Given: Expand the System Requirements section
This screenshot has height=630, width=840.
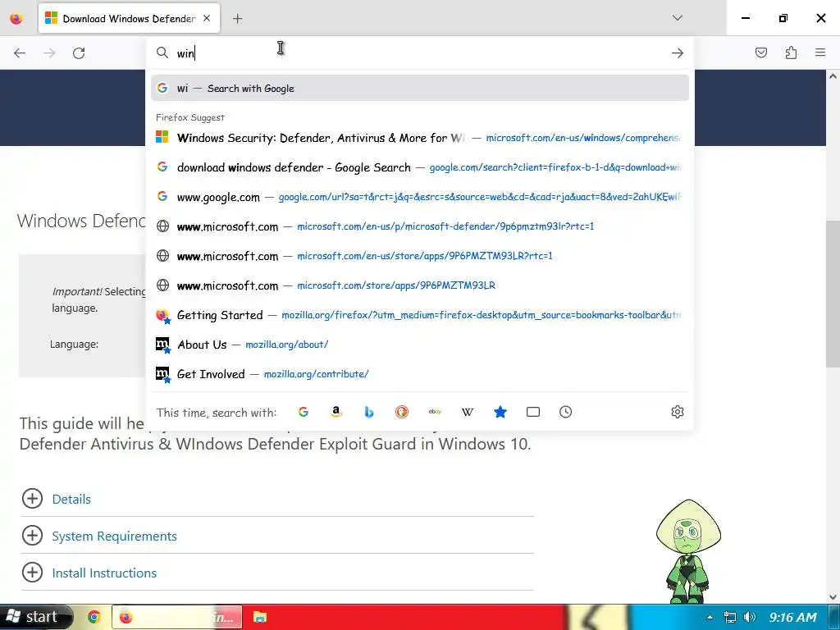Looking at the screenshot, I should [x=114, y=536].
